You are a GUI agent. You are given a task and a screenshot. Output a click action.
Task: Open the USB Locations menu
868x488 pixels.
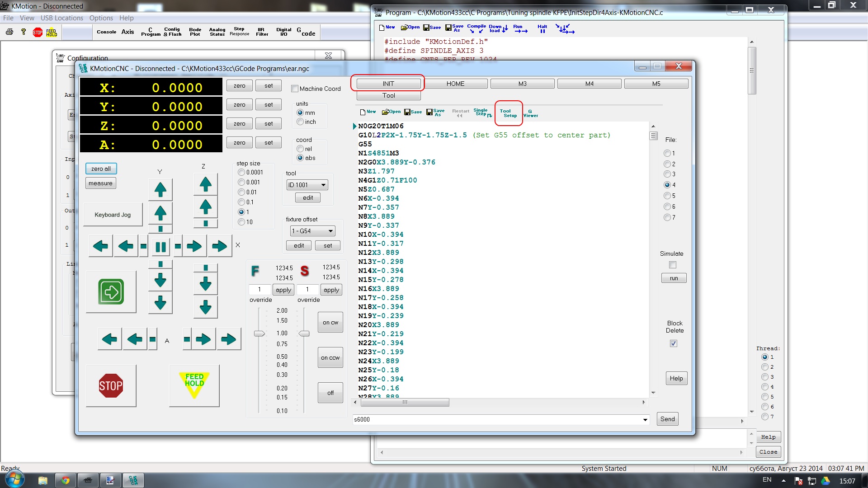61,18
